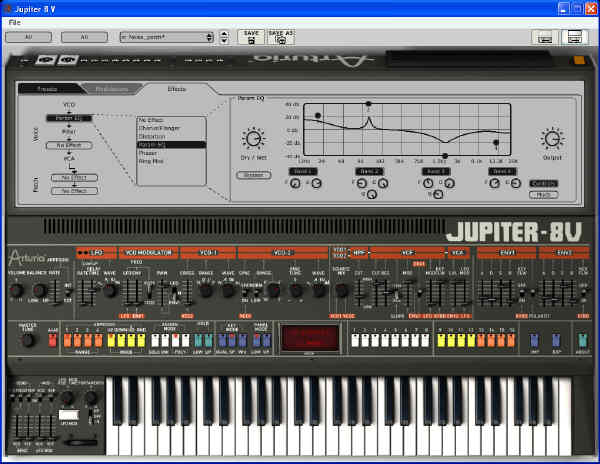Image resolution: width=600 pixels, height=464 pixels.
Task: Select the Band 1 button
Action: tap(303, 171)
